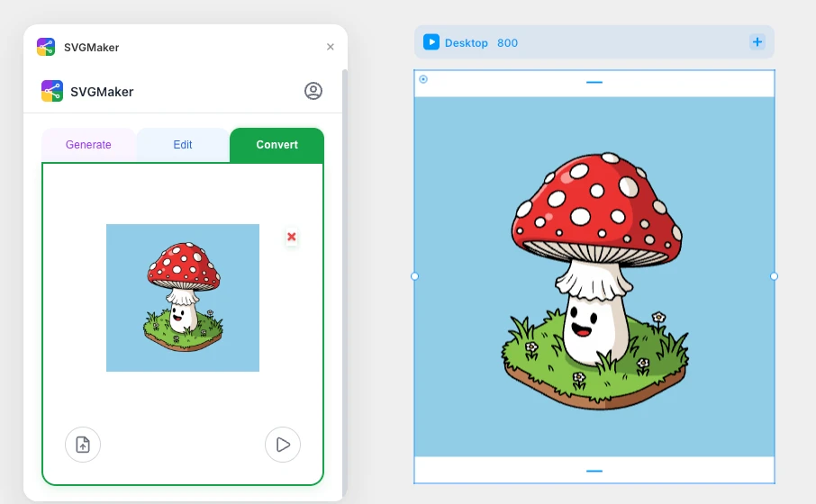This screenshot has width=816, height=504.
Task: Remove the uploaded mushroom image with red X
Action: coord(292,238)
